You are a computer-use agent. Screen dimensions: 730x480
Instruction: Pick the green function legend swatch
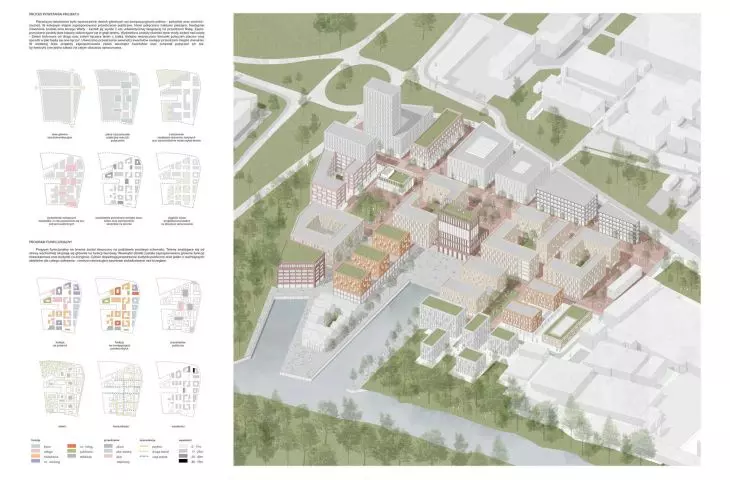tap(72, 451)
